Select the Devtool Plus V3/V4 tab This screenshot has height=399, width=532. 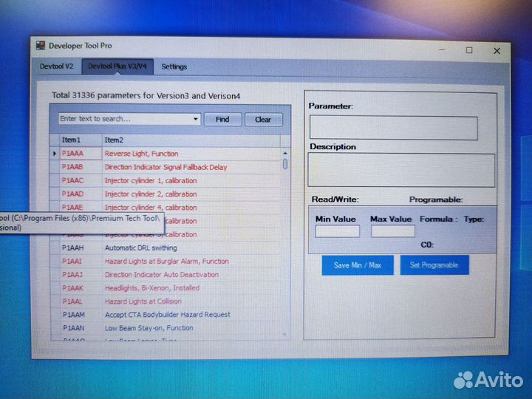tap(118, 66)
